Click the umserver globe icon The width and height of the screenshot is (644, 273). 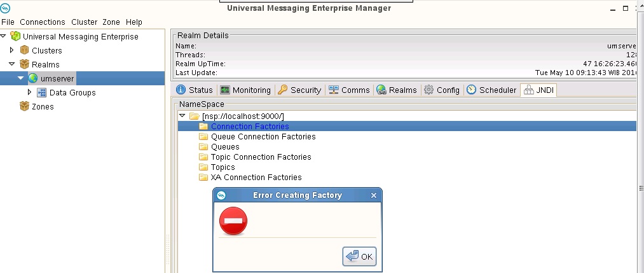(33, 78)
